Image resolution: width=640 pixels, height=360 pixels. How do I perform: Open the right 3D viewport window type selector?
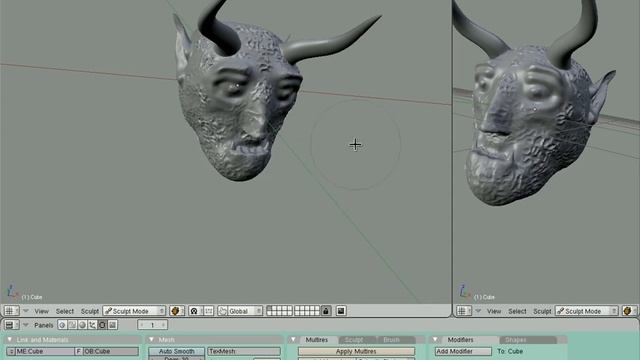pyautogui.click(x=464, y=311)
